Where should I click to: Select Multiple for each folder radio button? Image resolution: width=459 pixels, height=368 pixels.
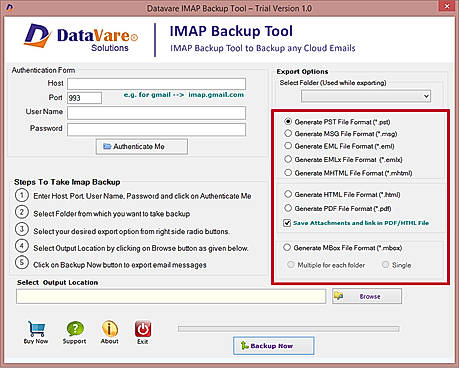click(x=291, y=265)
